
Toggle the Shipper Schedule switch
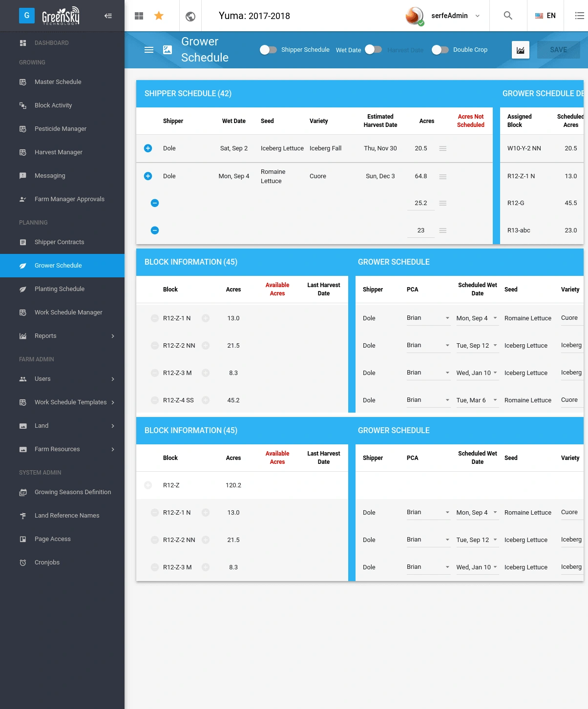click(268, 50)
